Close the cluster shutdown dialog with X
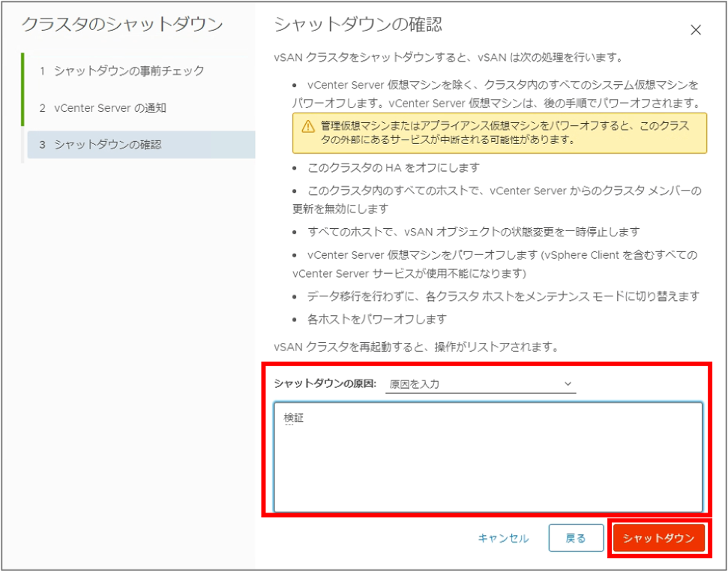 tap(695, 30)
